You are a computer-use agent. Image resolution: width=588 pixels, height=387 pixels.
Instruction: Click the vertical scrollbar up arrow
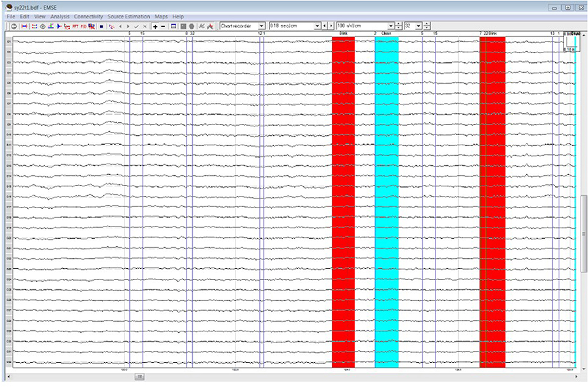pos(584,35)
